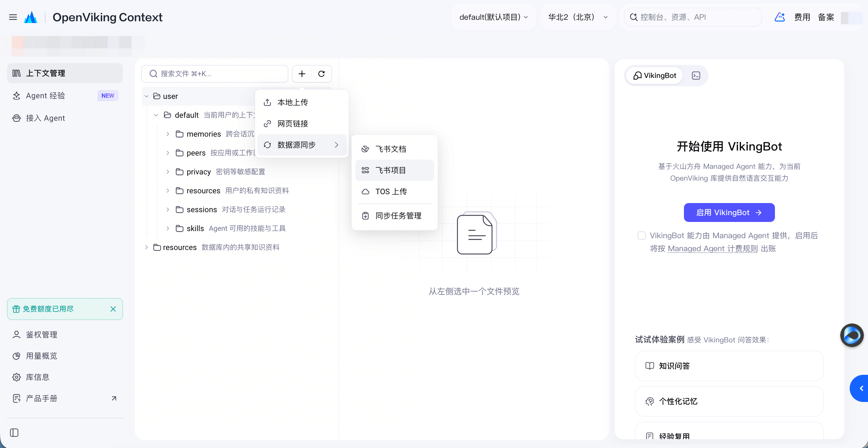Viewport: 868px width, 448px height.
Task: Expand the sessions folder chevron
Action: [168, 209]
